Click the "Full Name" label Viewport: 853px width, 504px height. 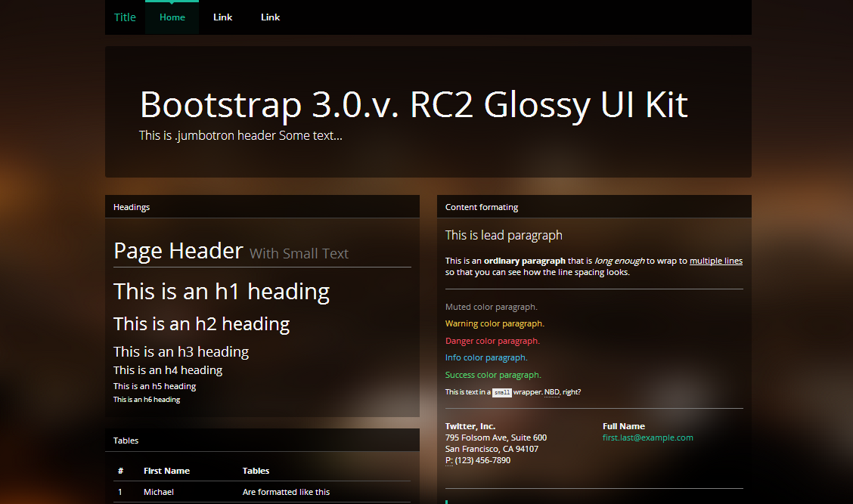click(623, 426)
